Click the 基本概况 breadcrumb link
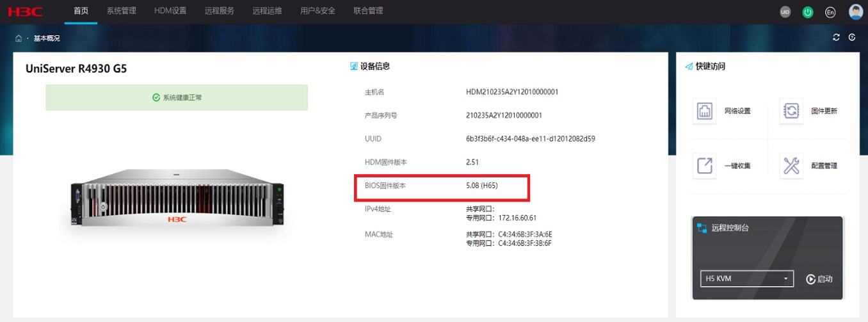Viewport: 868px width, 322px height. coord(47,38)
